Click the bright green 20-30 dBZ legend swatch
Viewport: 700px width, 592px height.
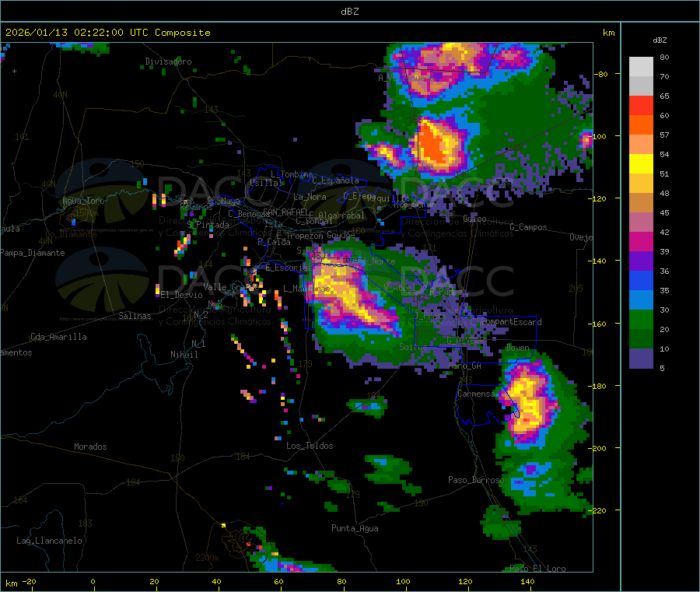[x=641, y=319]
